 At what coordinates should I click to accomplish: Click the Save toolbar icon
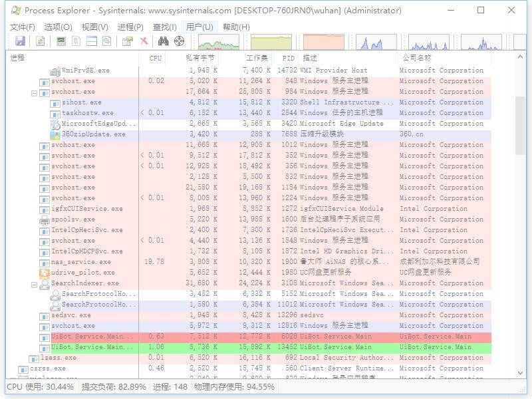point(20,41)
